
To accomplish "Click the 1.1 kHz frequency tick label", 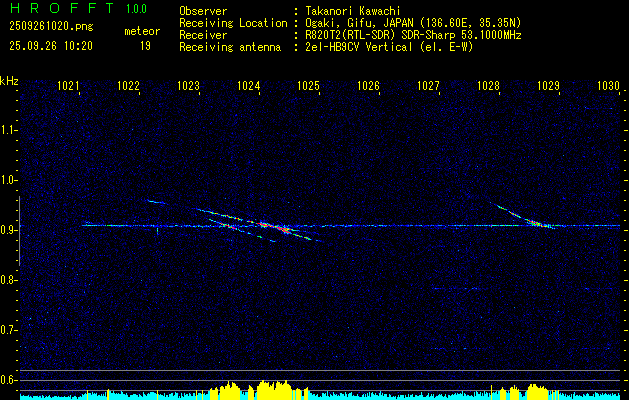I will pos(8,130).
